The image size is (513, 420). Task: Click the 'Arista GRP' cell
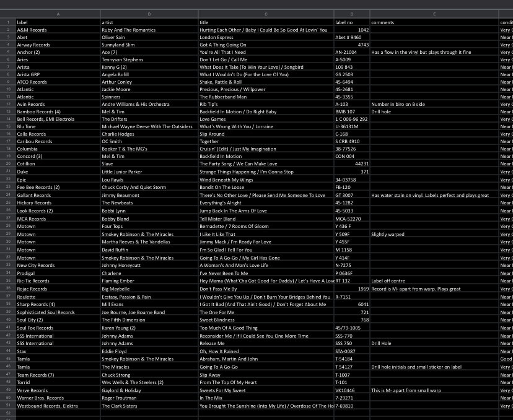coord(58,74)
